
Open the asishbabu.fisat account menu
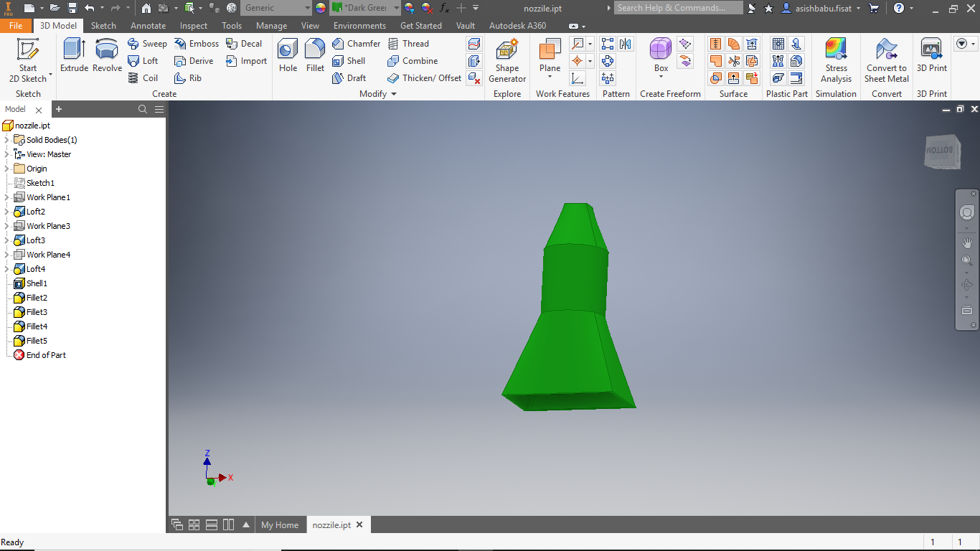pyautogui.click(x=822, y=8)
